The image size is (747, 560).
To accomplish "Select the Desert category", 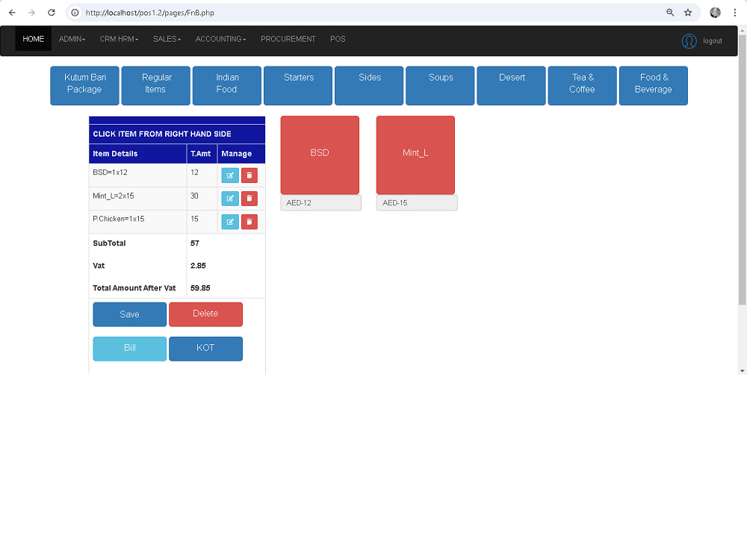I will coord(511,85).
